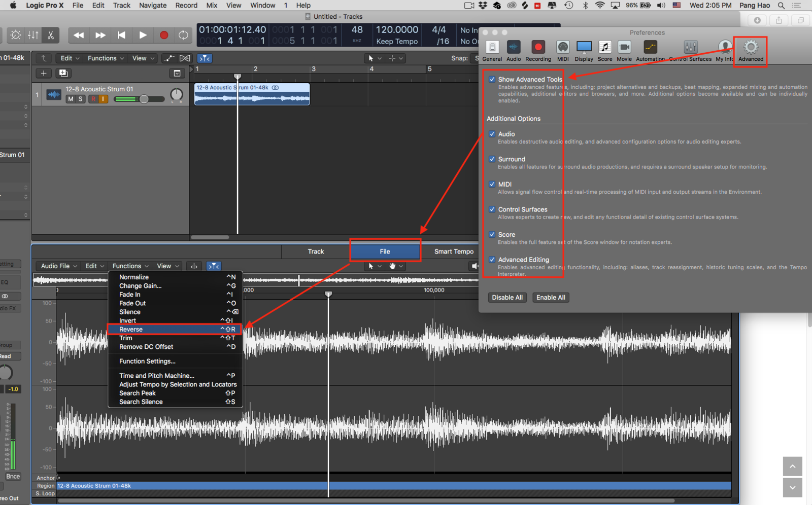Toggle the Show Advanced Tools checkbox
Viewport: 812px width, 505px height.
[492, 80]
